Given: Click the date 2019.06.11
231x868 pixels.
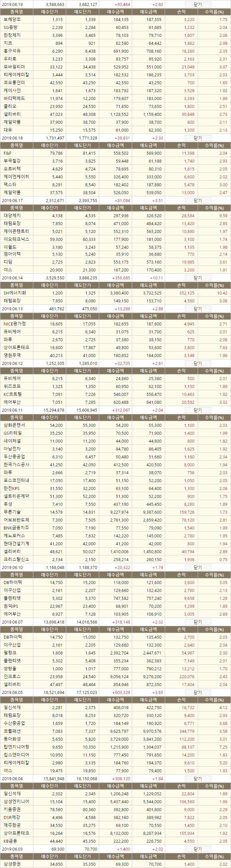Looking at the screenshot, I should click(x=12, y=410).
